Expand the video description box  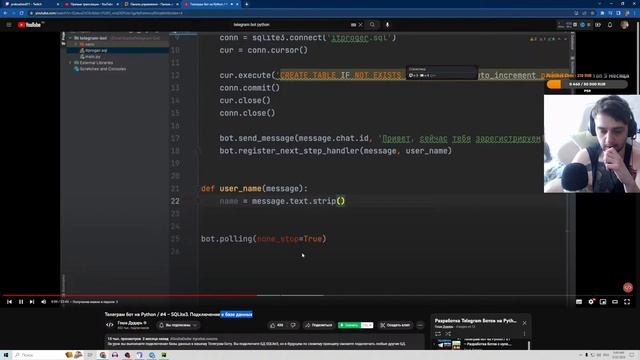point(264,341)
